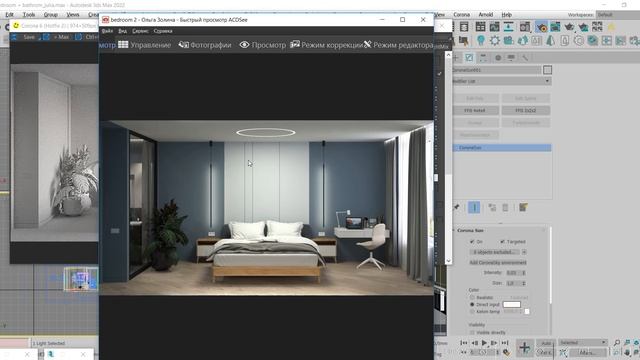Click the Intensity spinner arrows
Image resolution: width=640 pixels, height=360 pixels.
coord(524,273)
